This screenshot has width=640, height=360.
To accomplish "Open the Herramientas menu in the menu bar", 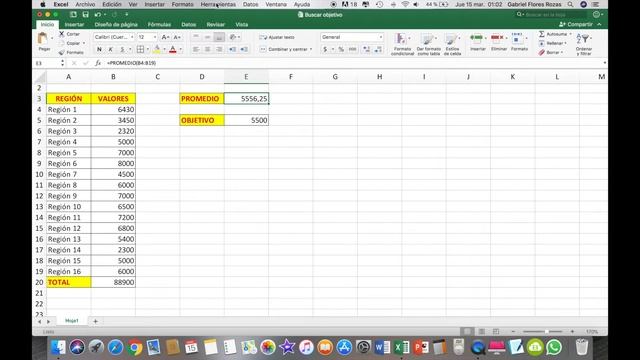I will tap(218, 4).
